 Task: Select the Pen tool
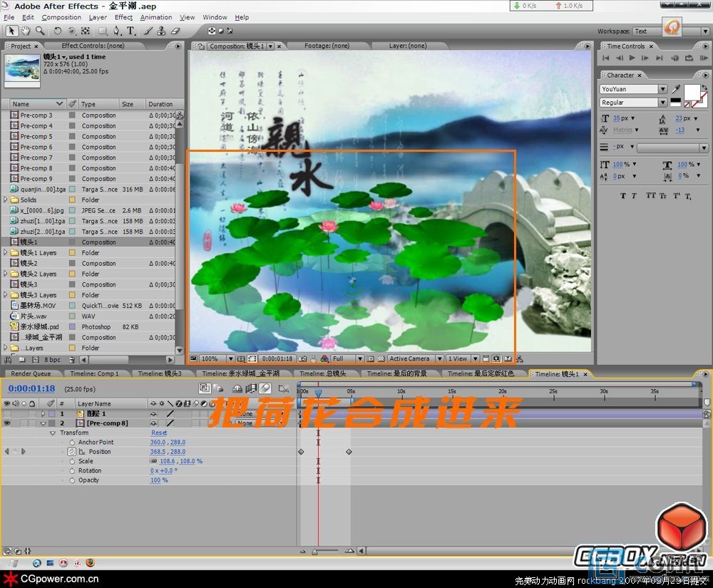[117, 31]
